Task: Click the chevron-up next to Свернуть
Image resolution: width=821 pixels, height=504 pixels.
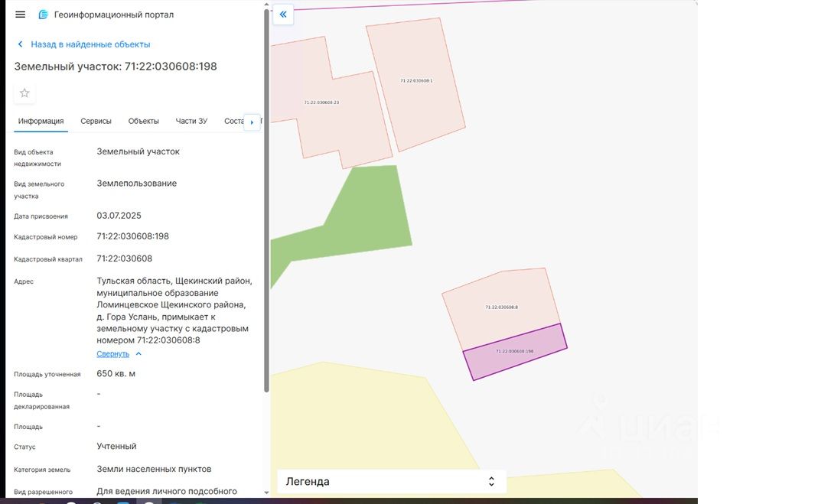Action: click(138, 354)
